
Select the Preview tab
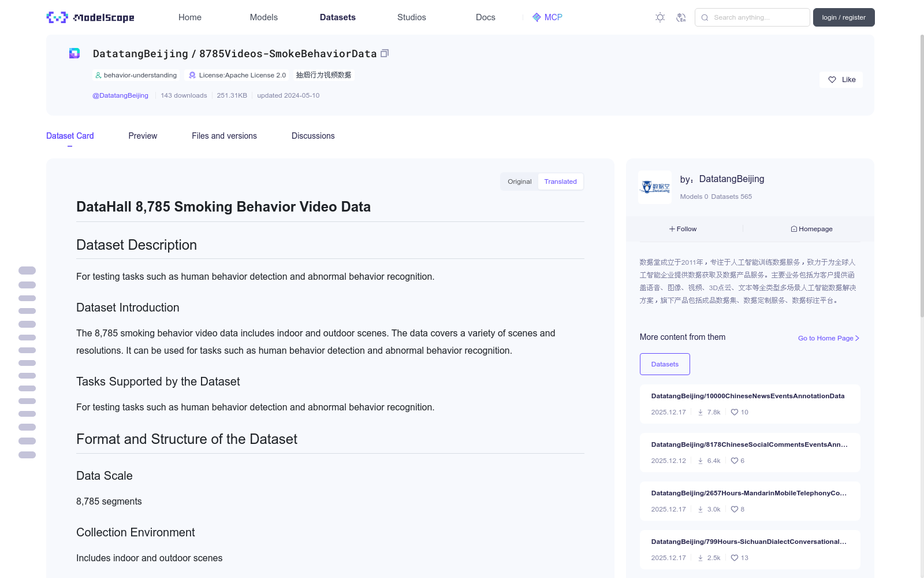click(x=143, y=136)
